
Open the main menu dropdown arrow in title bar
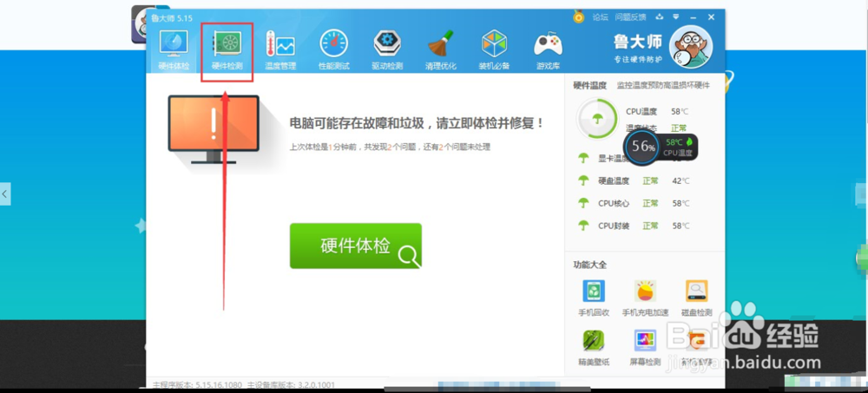click(676, 17)
